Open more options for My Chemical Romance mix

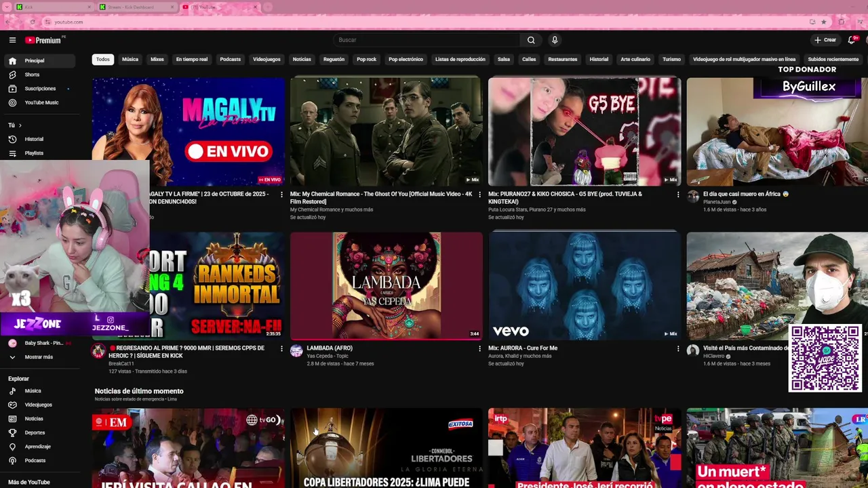(480, 195)
